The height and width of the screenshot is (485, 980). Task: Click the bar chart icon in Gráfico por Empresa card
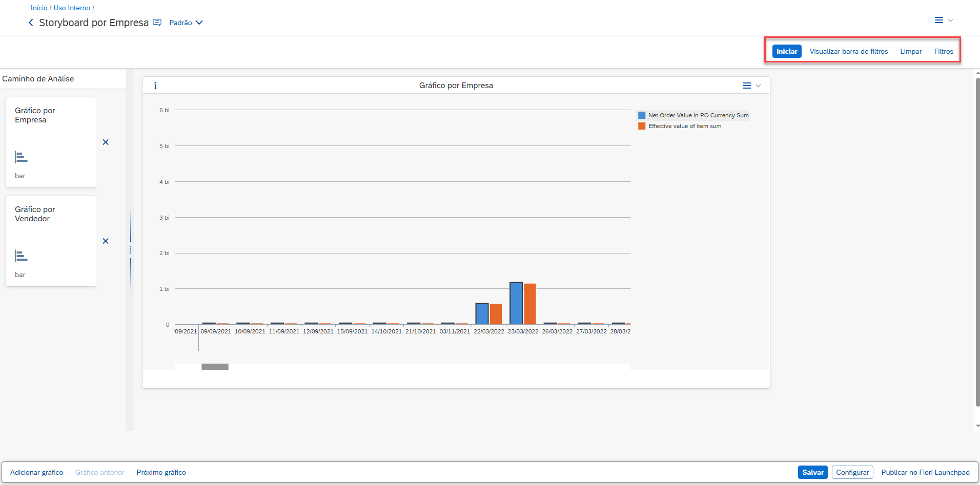[21, 157]
